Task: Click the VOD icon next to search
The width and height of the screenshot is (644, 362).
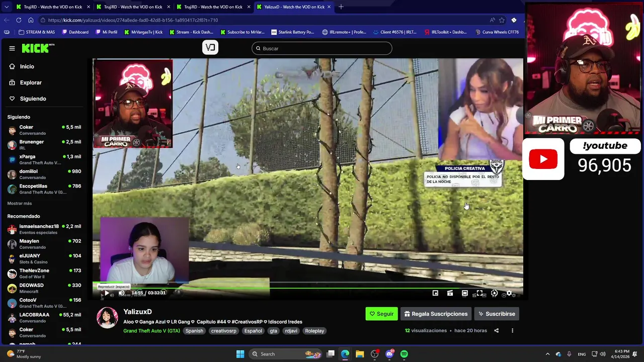Action: [210, 47]
